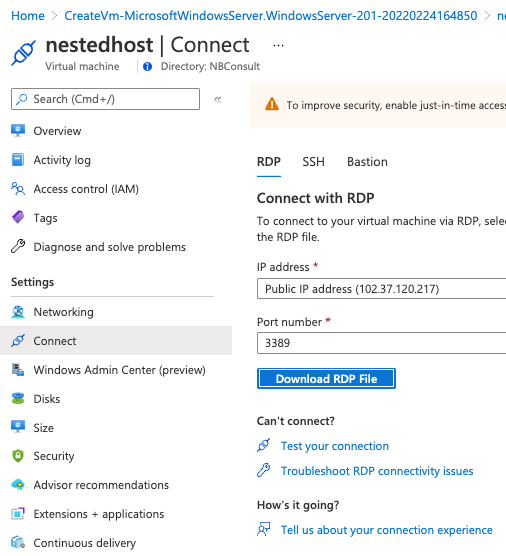Viewport: 506px width, 556px height.
Task: Go to Home breadcrumb
Action: click(x=28, y=16)
